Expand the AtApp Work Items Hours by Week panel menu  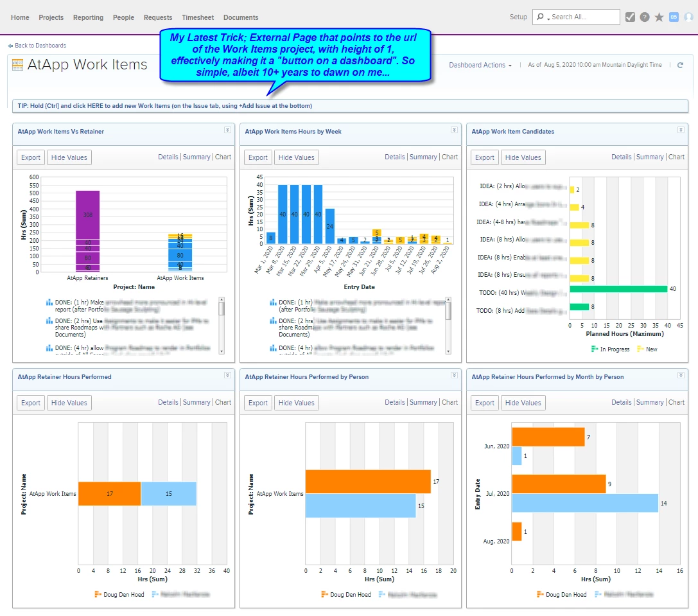(454, 130)
